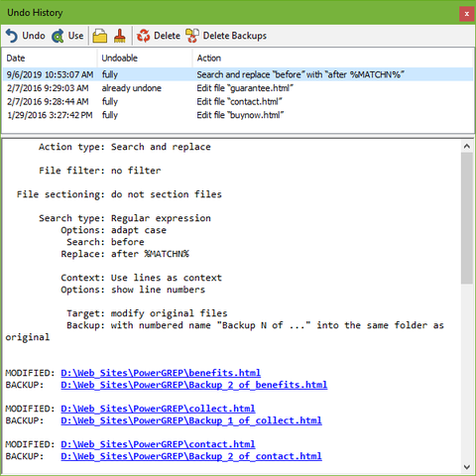This screenshot has width=476, height=476.
Task: Sort history by Date column
Action: pos(50,58)
